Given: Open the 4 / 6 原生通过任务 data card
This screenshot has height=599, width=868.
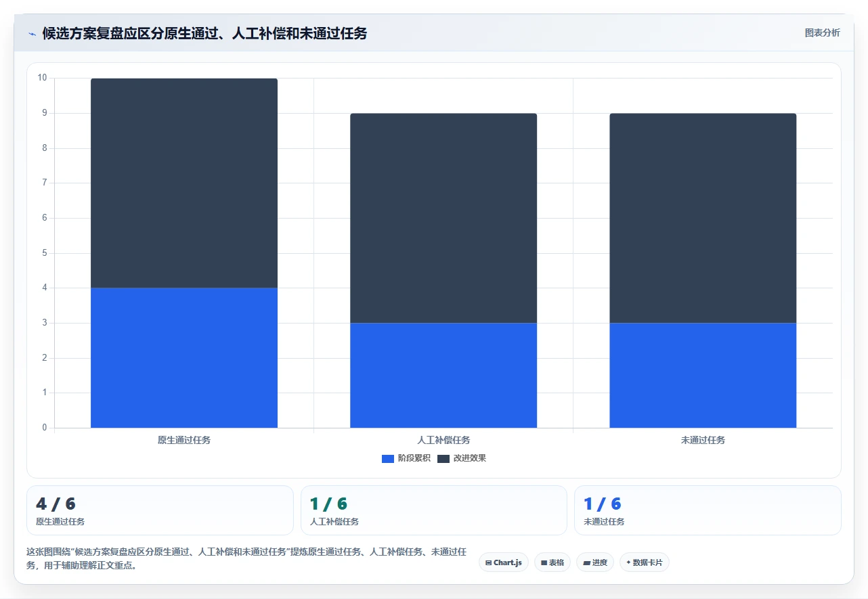Looking at the screenshot, I should 160,510.
